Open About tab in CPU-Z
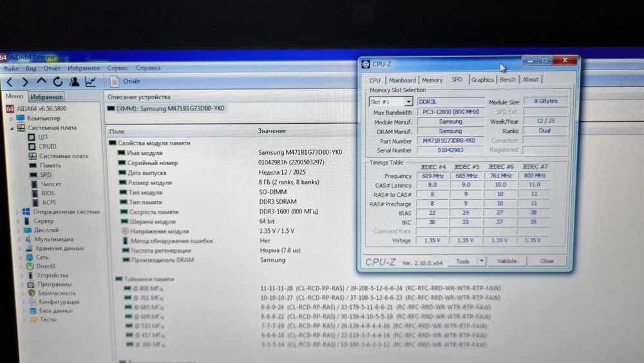644x363 pixels. 530,79
